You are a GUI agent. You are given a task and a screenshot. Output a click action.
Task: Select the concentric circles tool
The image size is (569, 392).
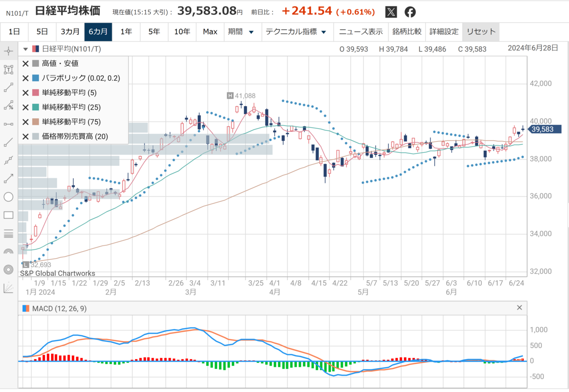point(8,269)
